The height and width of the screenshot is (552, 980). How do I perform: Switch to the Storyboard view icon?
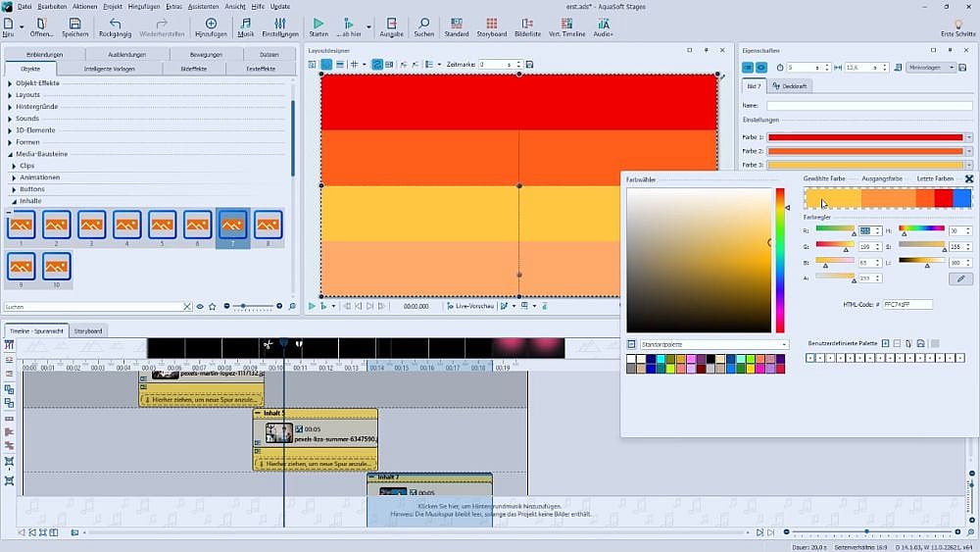coord(491,25)
